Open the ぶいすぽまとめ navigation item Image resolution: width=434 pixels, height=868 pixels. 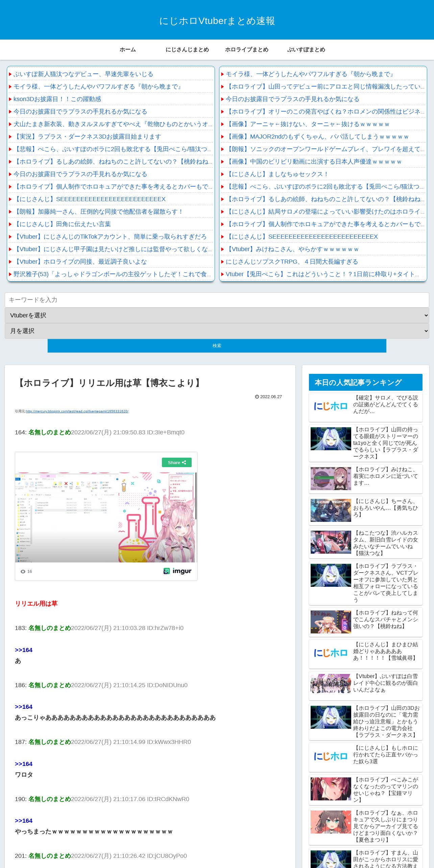(x=306, y=50)
